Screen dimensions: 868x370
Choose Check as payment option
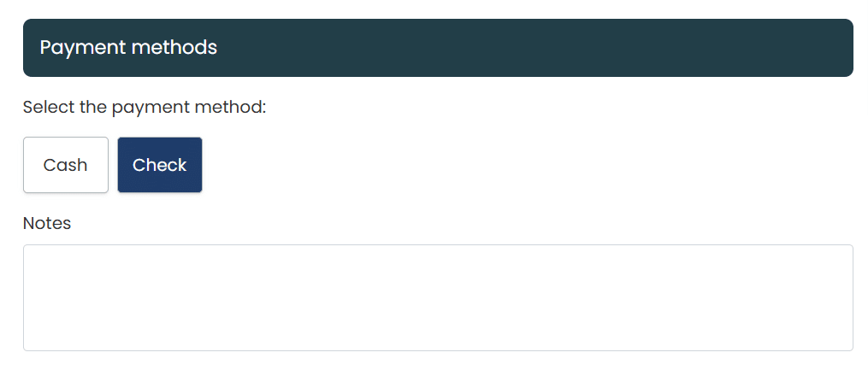click(x=160, y=165)
